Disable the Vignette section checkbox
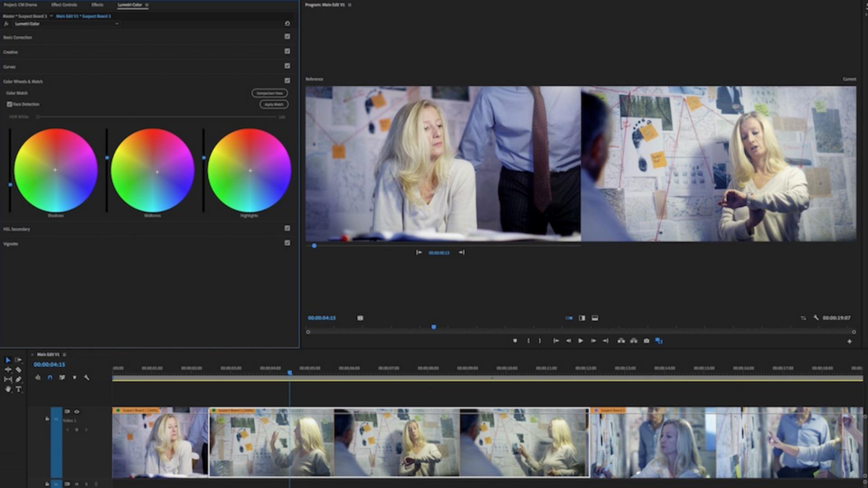Screen dimensions: 868x488 [x=287, y=243]
